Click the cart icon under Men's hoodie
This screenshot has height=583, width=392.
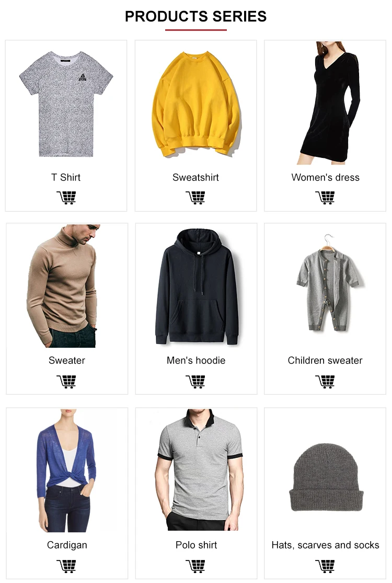coord(195,382)
